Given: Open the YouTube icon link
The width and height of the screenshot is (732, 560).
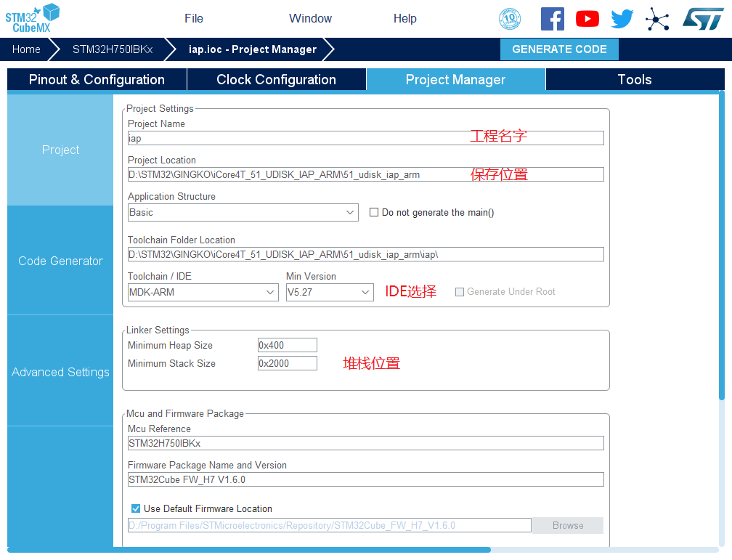Looking at the screenshot, I should [587, 19].
